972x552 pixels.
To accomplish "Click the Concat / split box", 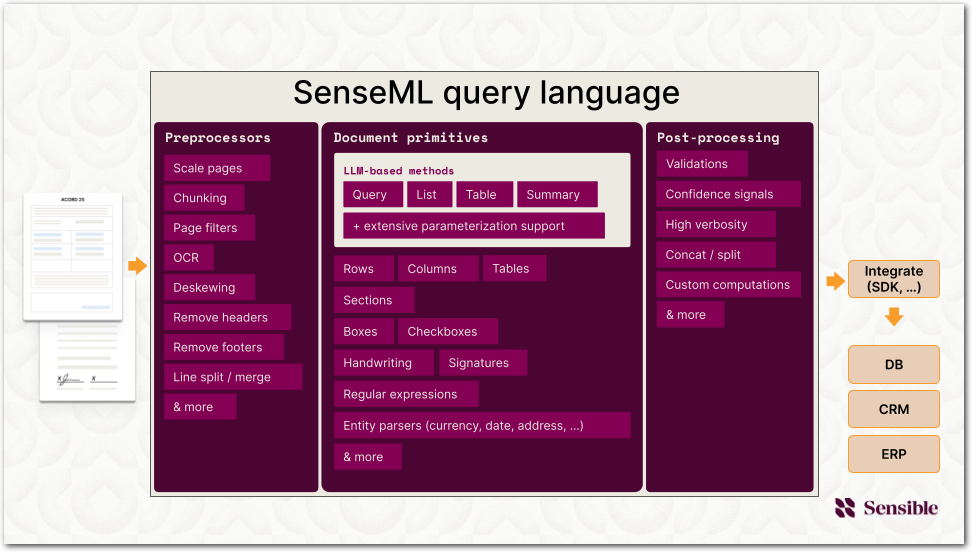I will point(716,254).
